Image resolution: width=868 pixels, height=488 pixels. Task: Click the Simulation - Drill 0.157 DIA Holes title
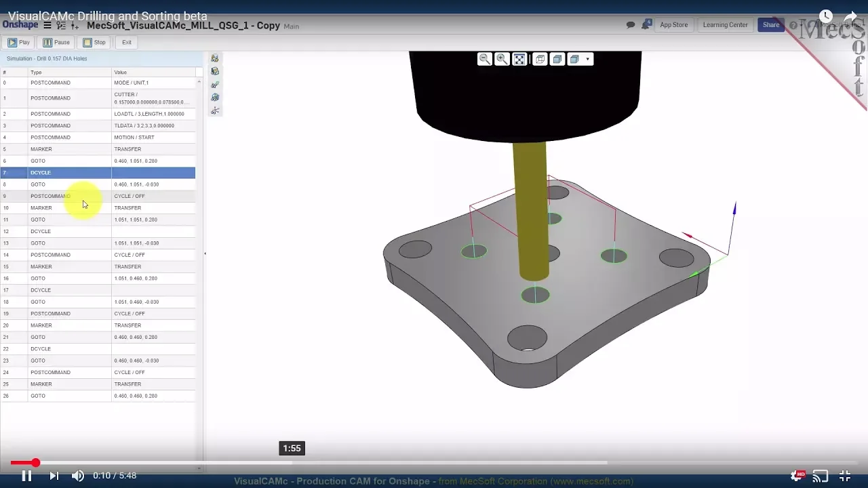(47, 58)
